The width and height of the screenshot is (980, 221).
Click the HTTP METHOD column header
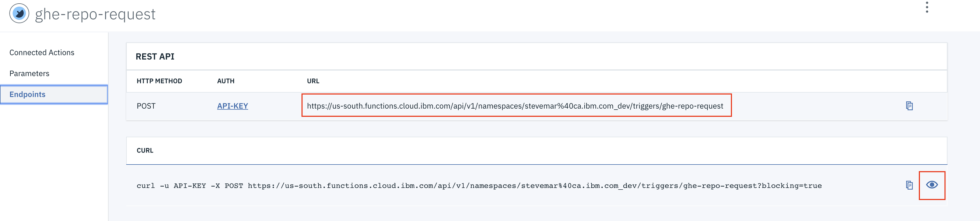coord(160,81)
